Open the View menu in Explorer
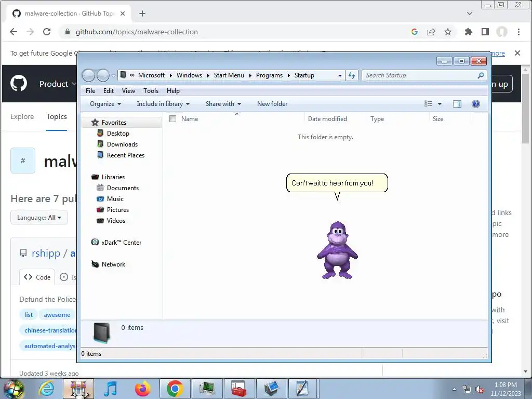532x399 pixels. pyautogui.click(x=128, y=91)
